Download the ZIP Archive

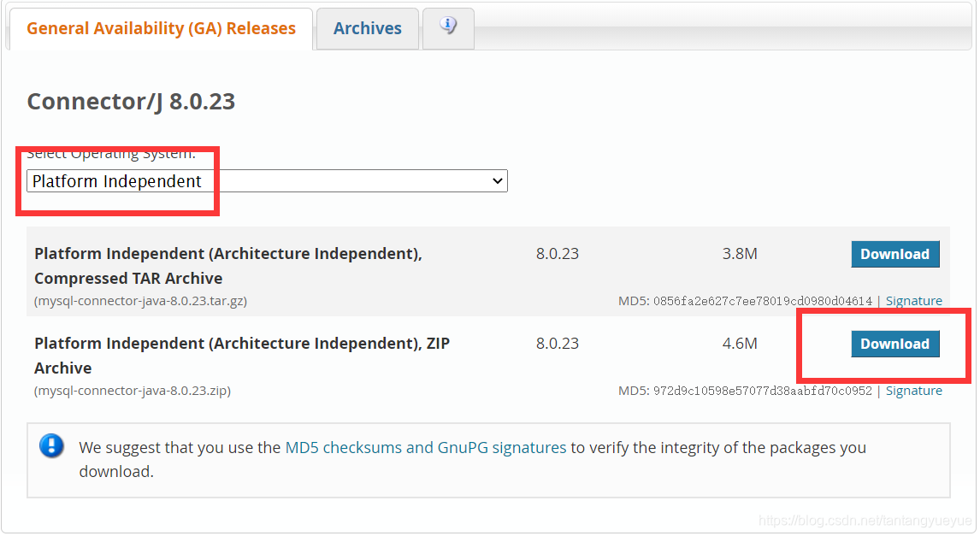pos(895,345)
